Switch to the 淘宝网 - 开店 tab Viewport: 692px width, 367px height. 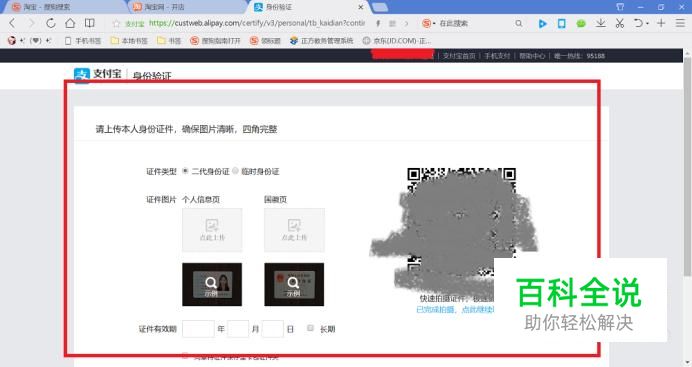pyautogui.click(x=185, y=7)
